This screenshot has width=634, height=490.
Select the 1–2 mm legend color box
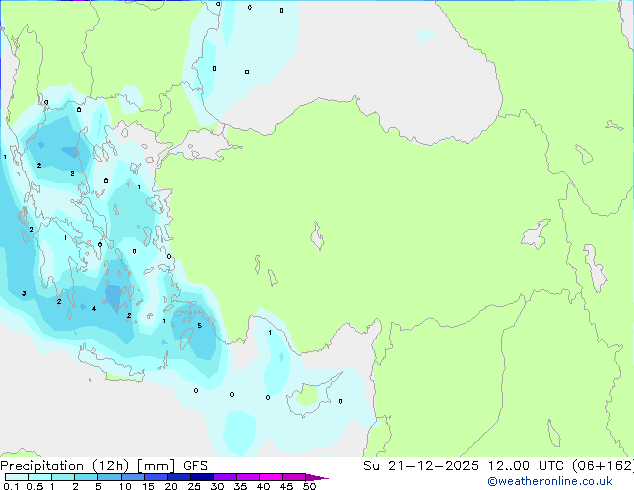coord(63,477)
